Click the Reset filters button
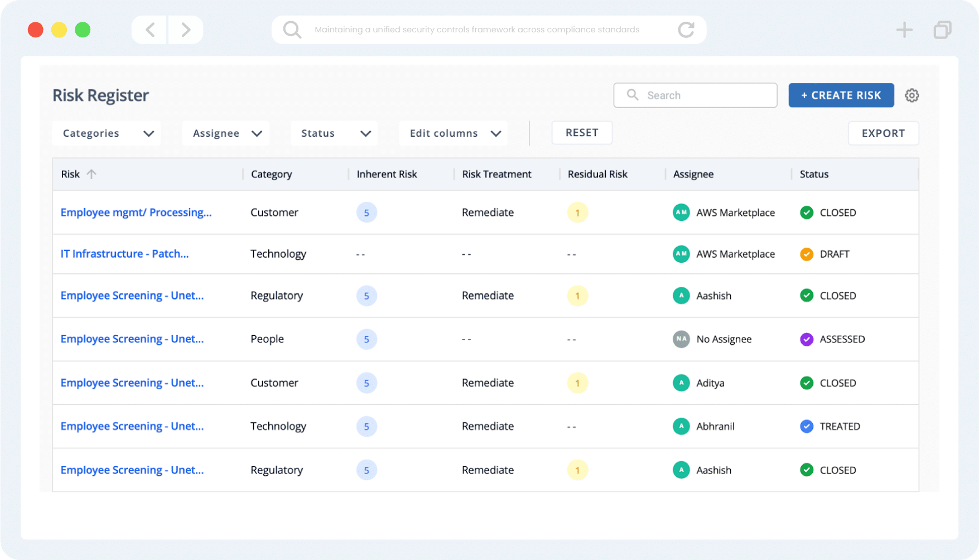 pos(582,133)
